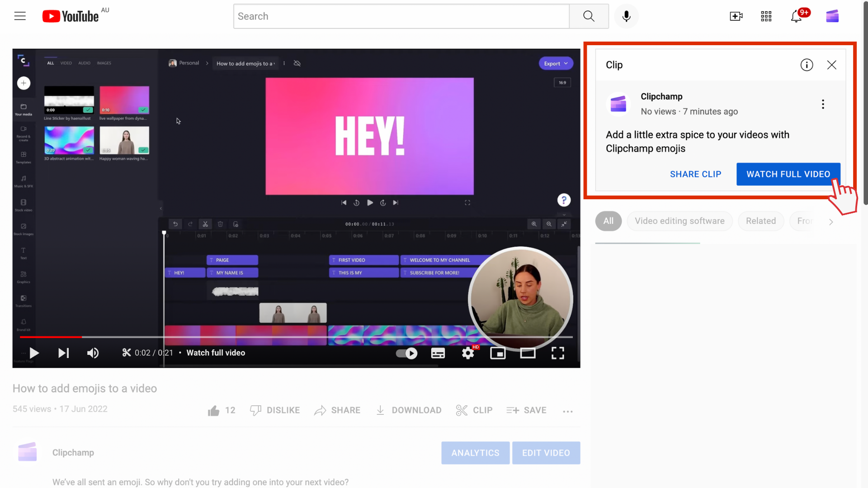Image resolution: width=868 pixels, height=488 pixels.
Task: Open three-dot menu beside Clipchamp clip
Action: pos(823,104)
